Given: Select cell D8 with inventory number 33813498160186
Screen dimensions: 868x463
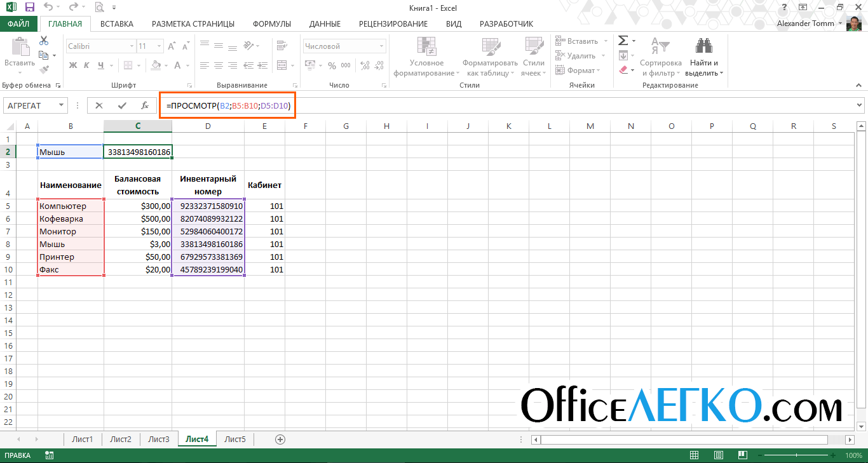Looking at the screenshot, I should tap(208, 245).
